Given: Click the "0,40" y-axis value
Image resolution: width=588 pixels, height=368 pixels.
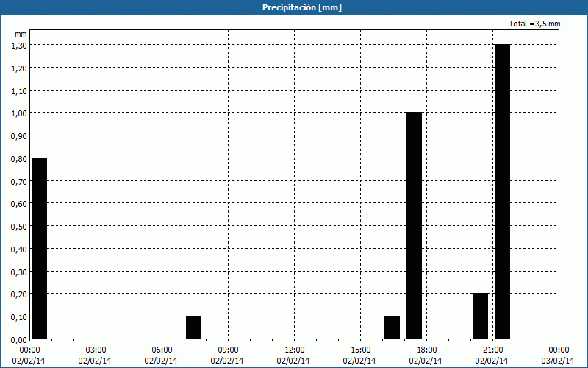Looking at the screenshot, I should [x=19, y=249].
